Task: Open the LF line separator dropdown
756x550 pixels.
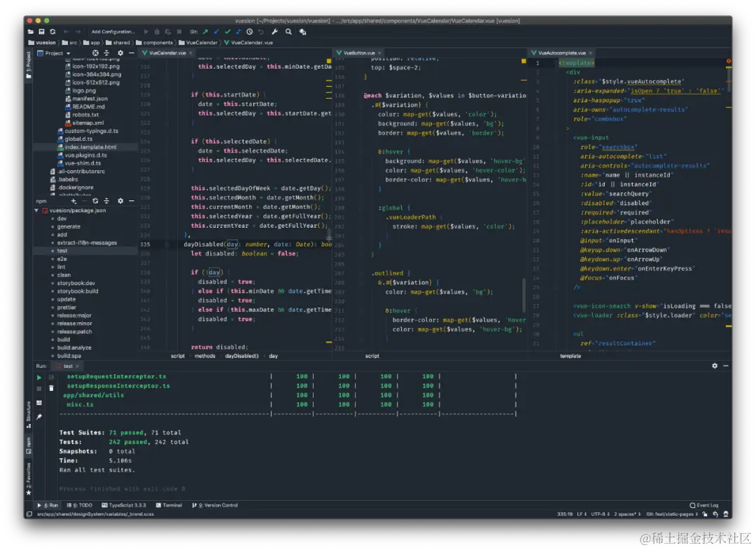Action: click(x=582, y=514)
